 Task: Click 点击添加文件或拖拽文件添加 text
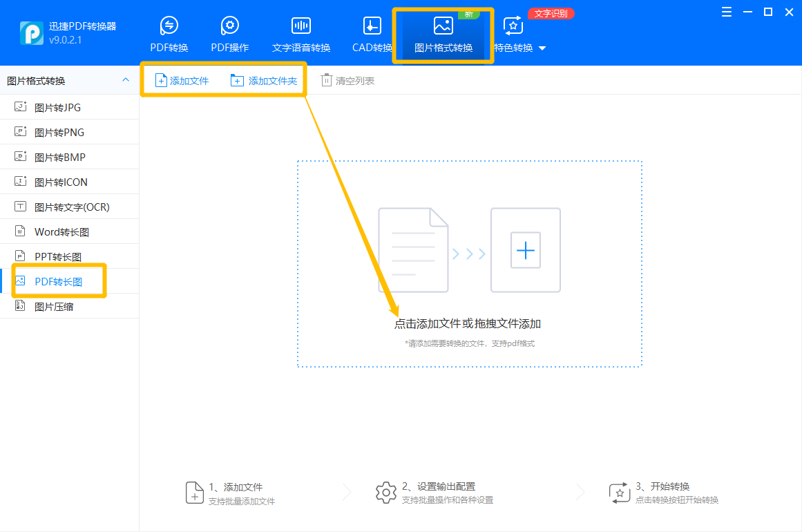click(x=468, y=324)
